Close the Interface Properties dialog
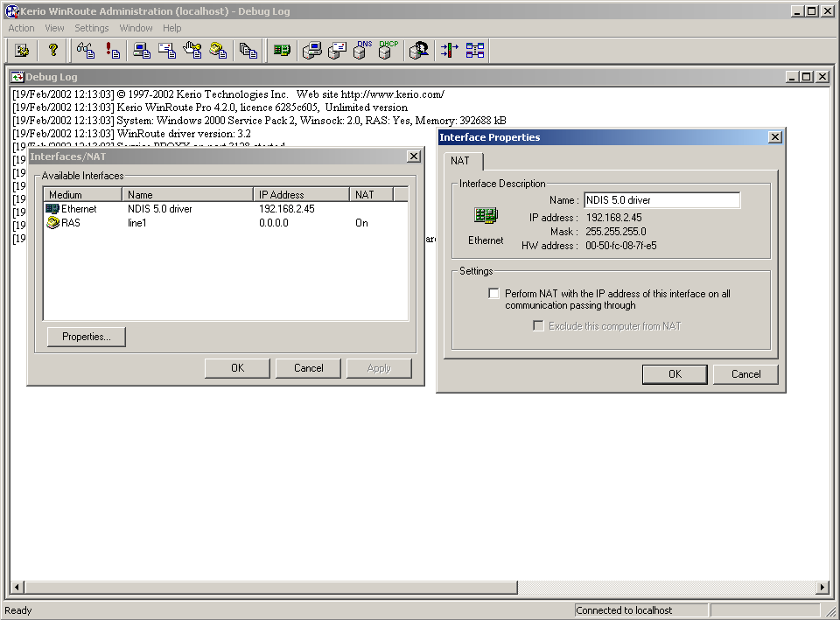Image resolution: width=840 pixels, height=620 pixels. click(x=775, y=137)
